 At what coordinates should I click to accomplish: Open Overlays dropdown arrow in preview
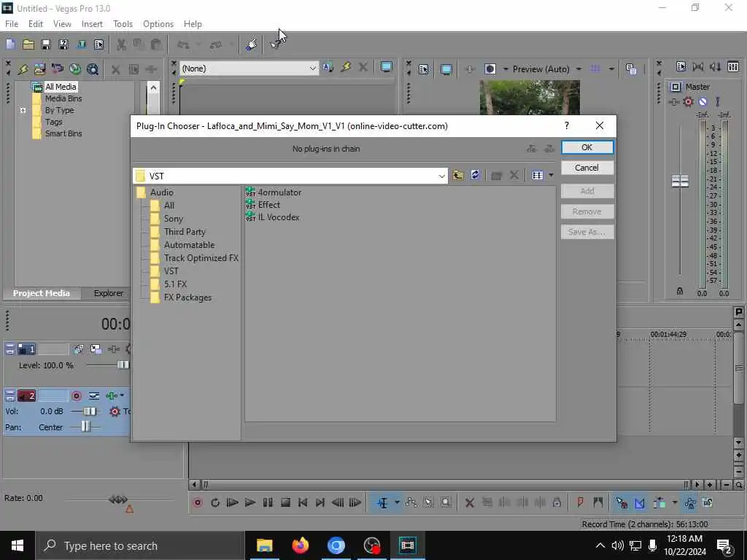point(612,69)
